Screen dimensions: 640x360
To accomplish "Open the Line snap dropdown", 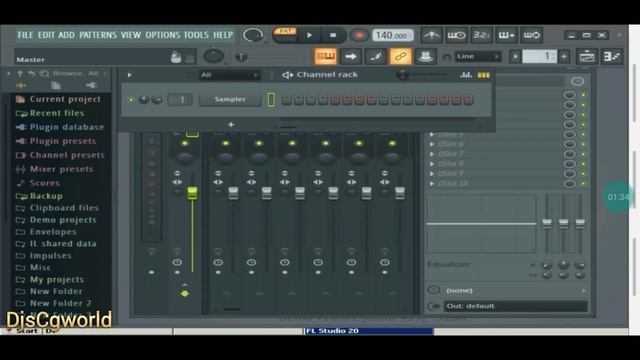I will (478, 56).
